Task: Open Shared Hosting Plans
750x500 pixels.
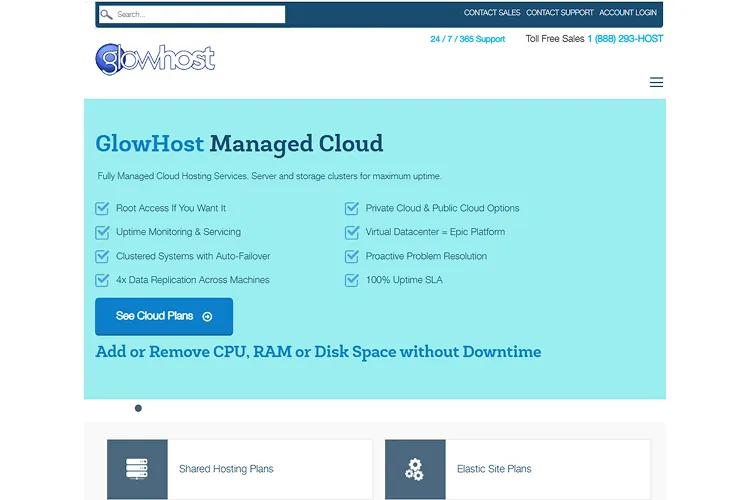Action: [226, 469]
